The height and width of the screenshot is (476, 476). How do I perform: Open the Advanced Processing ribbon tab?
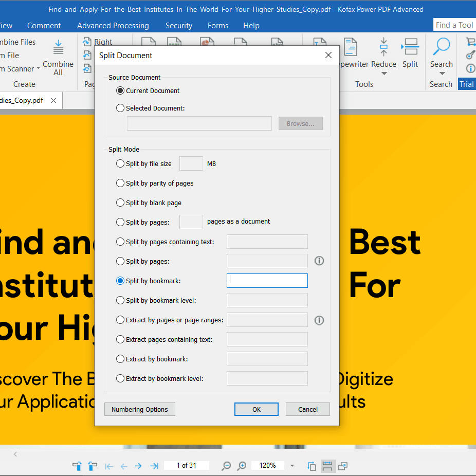113,26
